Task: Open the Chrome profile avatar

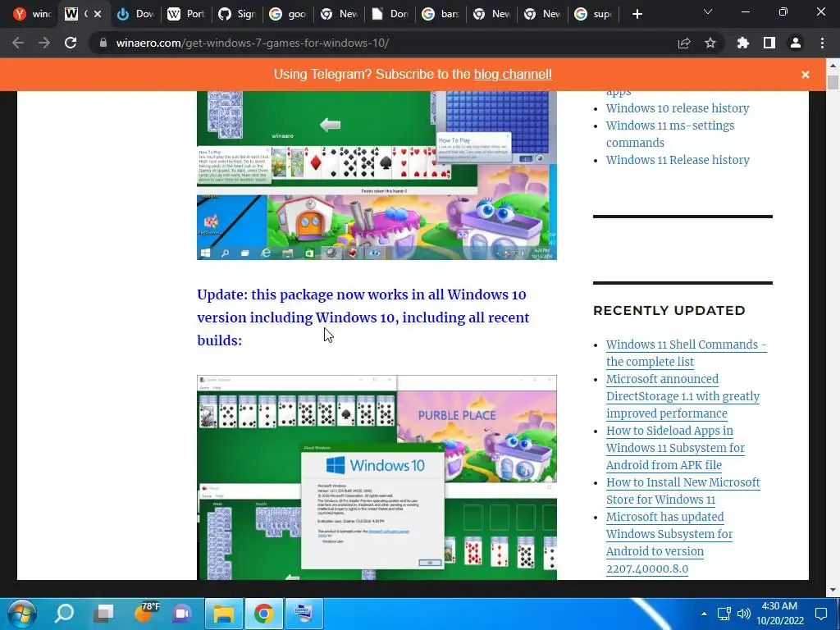Action: pos(796,43)
